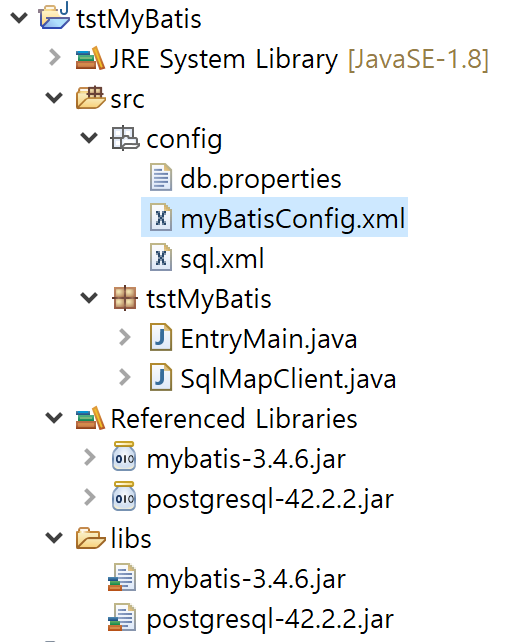This screenshot has width=529, height=642.
Task: Collapse the config package
Action: pyautogui.click(x=89, y=138)
